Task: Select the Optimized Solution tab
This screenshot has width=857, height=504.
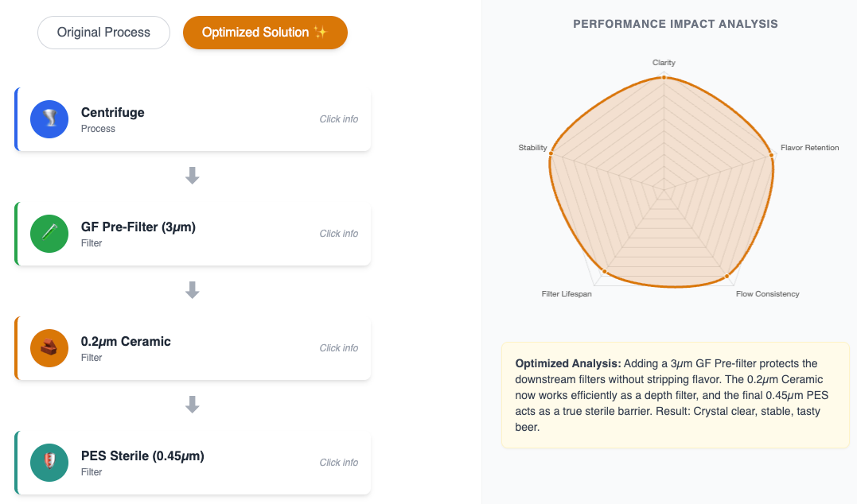Action: coord(265,33)
